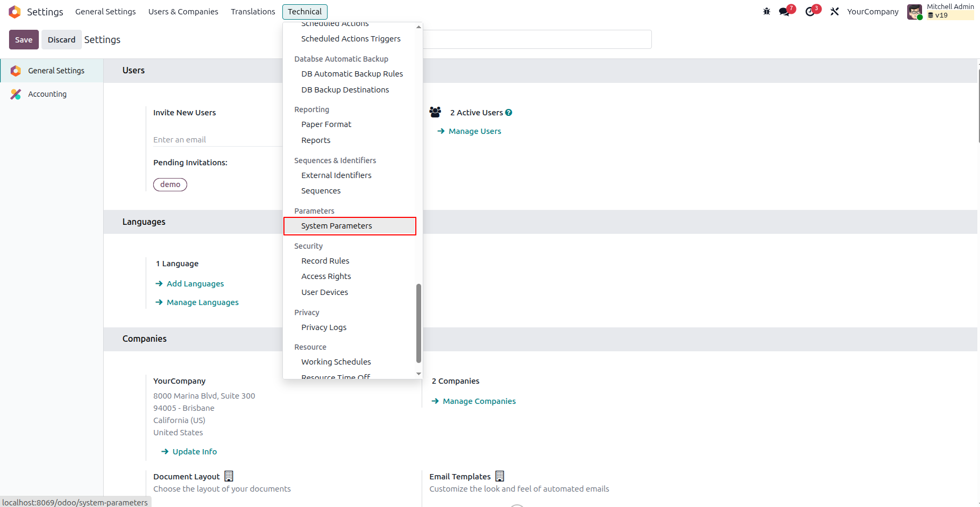Open Working Schedules entry
This screenshot has height=507, width=980.
[x=336, y=362]
